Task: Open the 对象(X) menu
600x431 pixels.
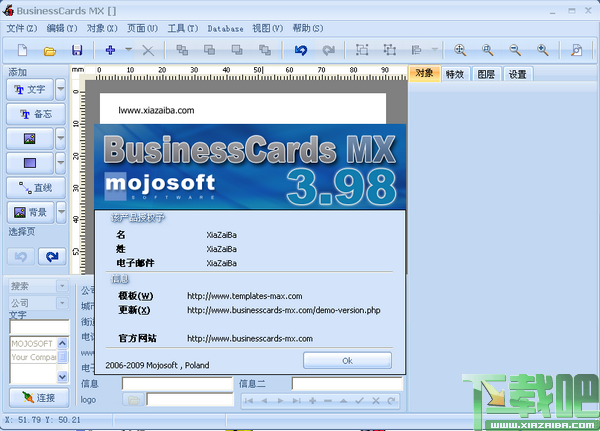Action: [x=102, y=28]
